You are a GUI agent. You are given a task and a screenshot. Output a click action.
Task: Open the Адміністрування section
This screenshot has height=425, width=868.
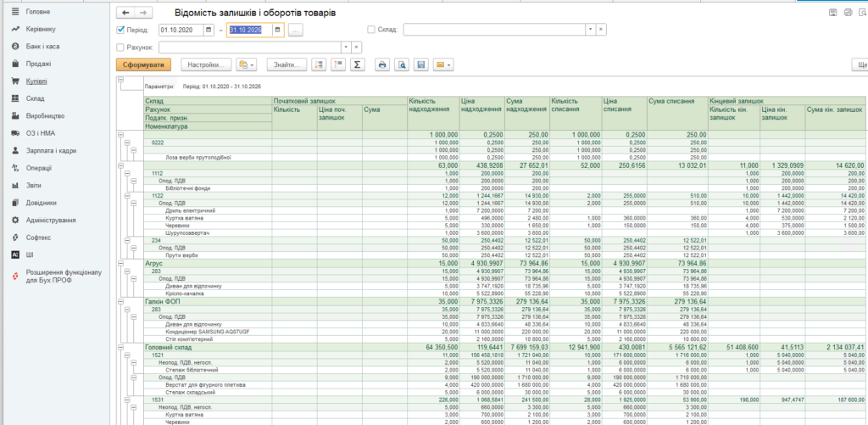pyautogui.click(x=50, y=220)
